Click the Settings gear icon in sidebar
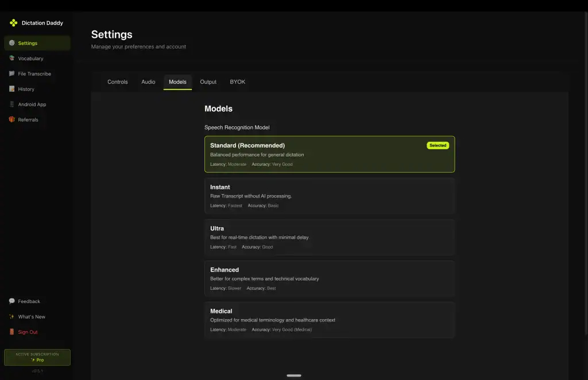 click(x=12, y=43)
